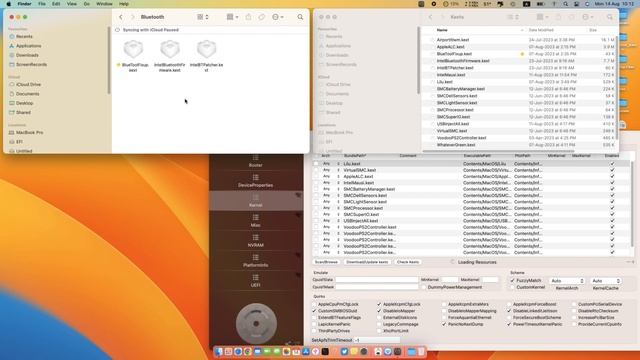The width and height of the screenshot is (640, 360).
Task: Click the Cpuid1Mask input field
Action: 376,287
